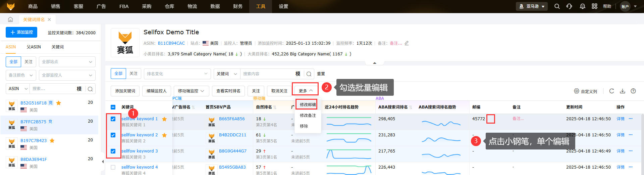The width and height of the screenshot is (644, 175).
Task: Click the home icon tab
Action: pyautogui.click(x=10, y=19)
